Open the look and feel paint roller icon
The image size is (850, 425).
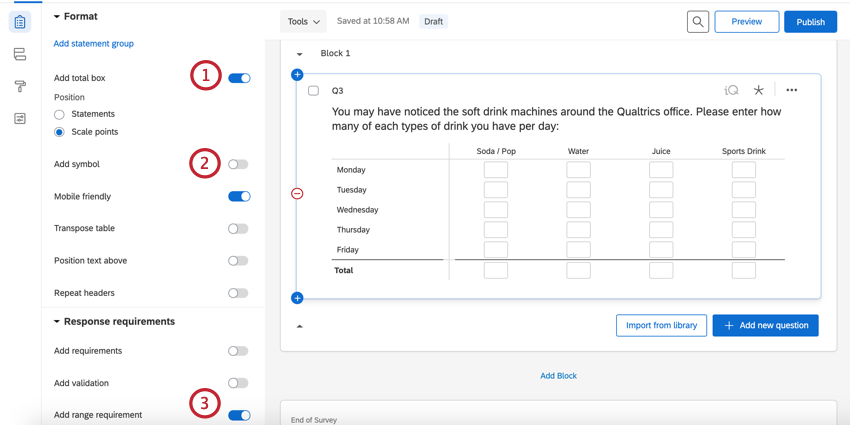pyautogui.click(x=20, y=87)
